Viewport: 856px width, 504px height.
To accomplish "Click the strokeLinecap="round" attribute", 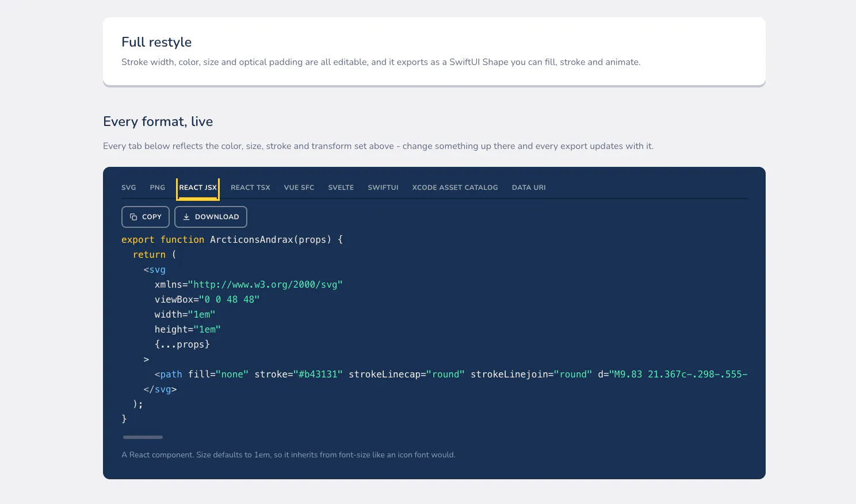I will click(x=407, y=375).
